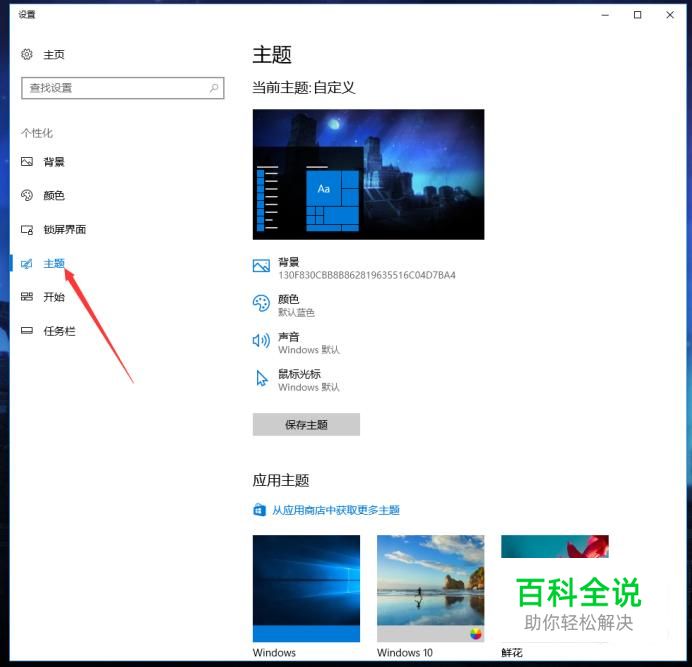The width and height of the screenshot is (692, 667).
Task: Click the 背景 sidebar picture icon
Action: tap(27, 162)
